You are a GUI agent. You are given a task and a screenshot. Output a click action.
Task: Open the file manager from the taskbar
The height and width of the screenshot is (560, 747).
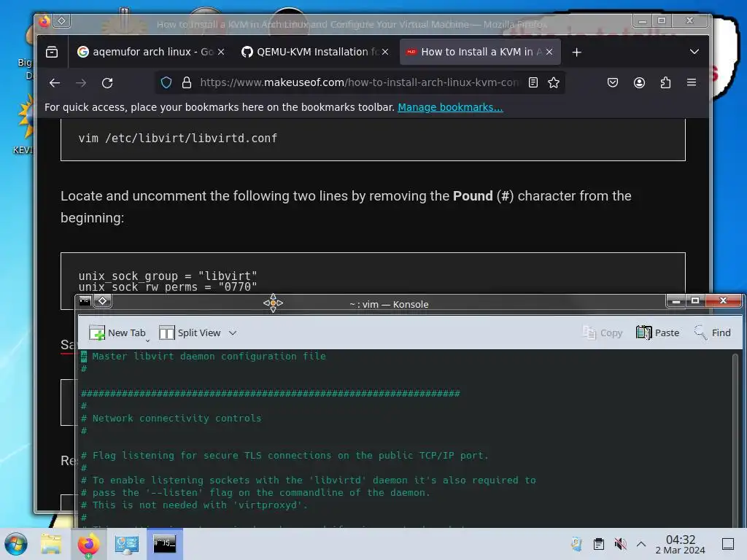[51, 544]
